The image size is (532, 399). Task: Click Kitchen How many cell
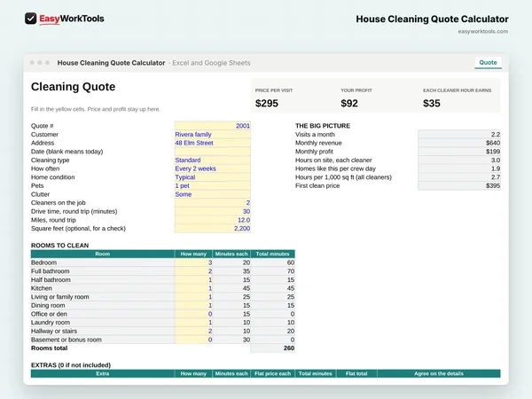[x=193, y=288]
